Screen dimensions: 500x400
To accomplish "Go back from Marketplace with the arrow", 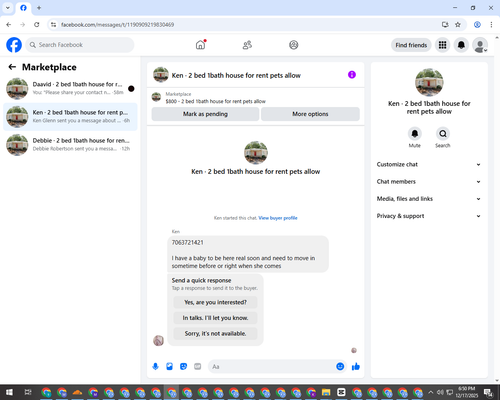I will (12, 67).
